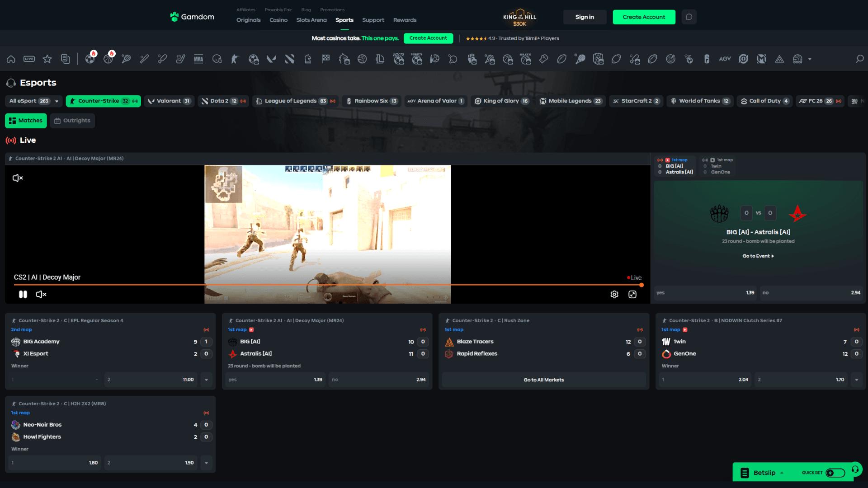Open the All eSport dropdown
This screenshot has height=488, width=868.
point(34,101)
